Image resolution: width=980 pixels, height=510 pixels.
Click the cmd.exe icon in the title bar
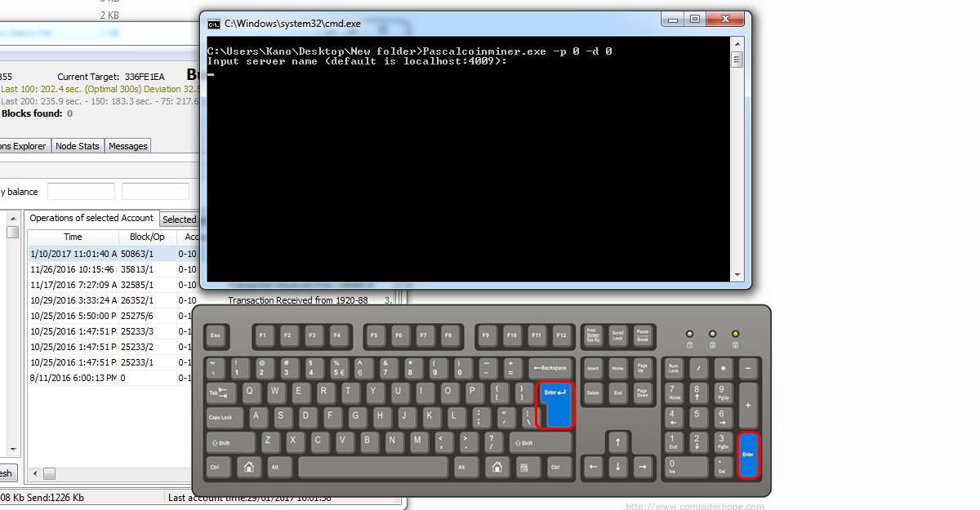click(213, 24)
